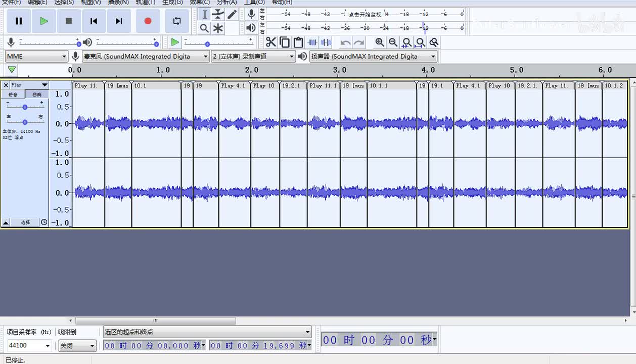This screenshot has height=364, width=636.
Task: Open the 分析(A) menu
Action: click(x=227, y=3)
